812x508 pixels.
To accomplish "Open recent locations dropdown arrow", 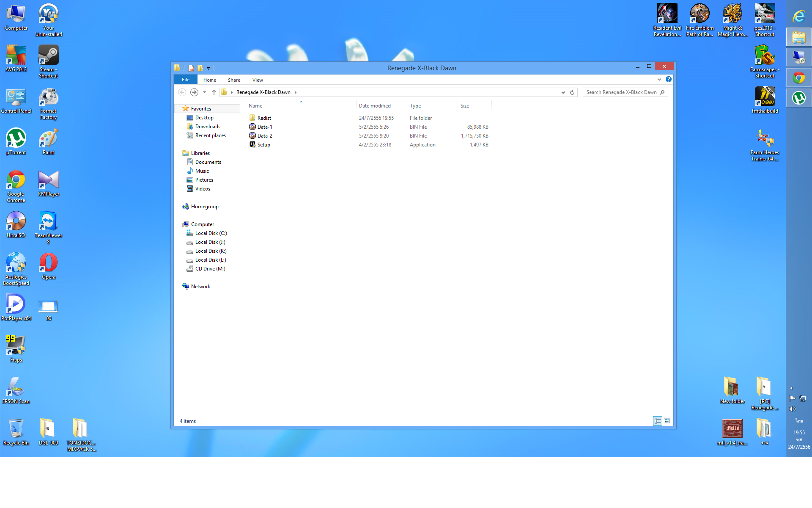I will 204,92.
